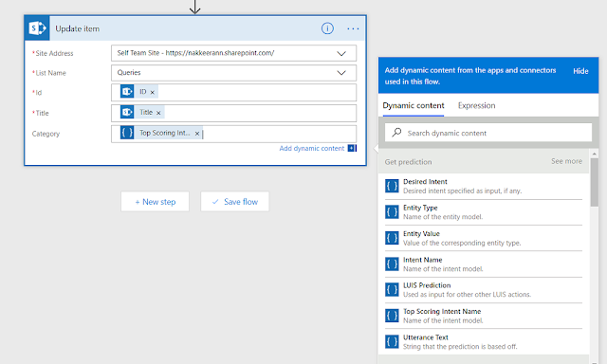Select the Dynamic content tab
607x364 pixels.
click(414, 105)
